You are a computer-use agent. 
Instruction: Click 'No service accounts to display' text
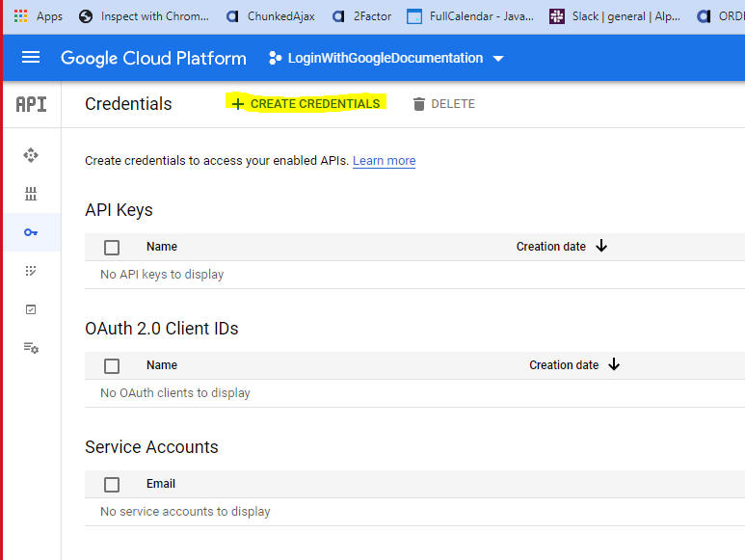(x=185, y=511)
